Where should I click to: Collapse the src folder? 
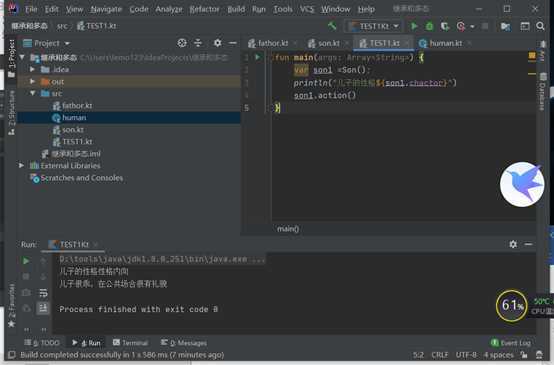coord(32,93)
